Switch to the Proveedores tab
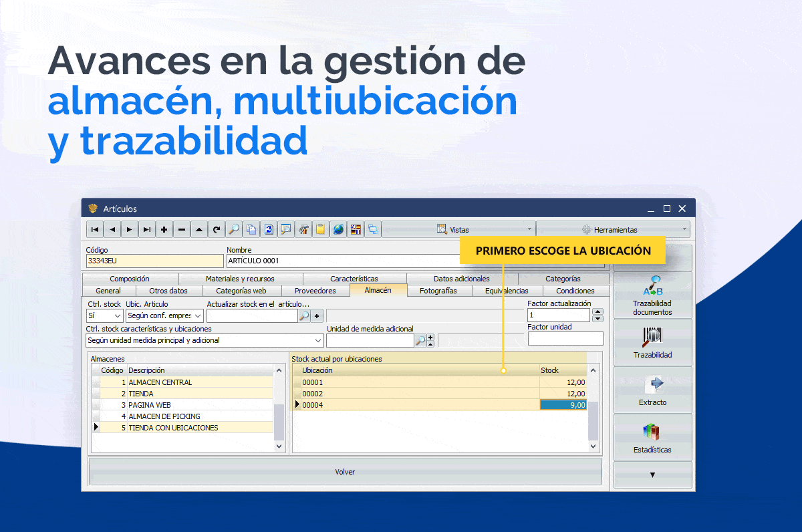This screenshot has width=802, height=532. (x=315, y=291)
